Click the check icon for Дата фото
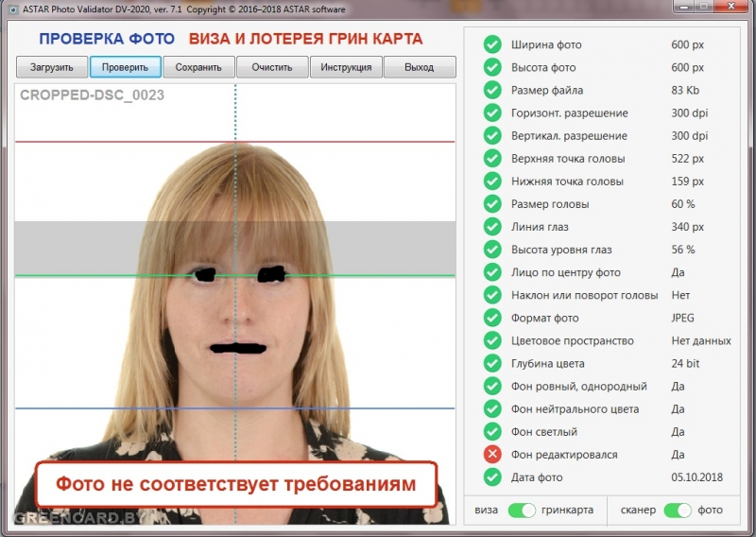 (x=492, y=476)
